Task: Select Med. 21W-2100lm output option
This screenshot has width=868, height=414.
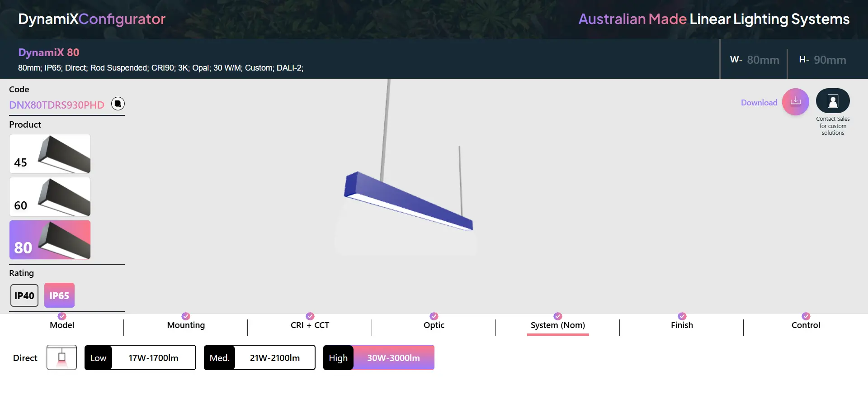Action: (x=259, y=357)
